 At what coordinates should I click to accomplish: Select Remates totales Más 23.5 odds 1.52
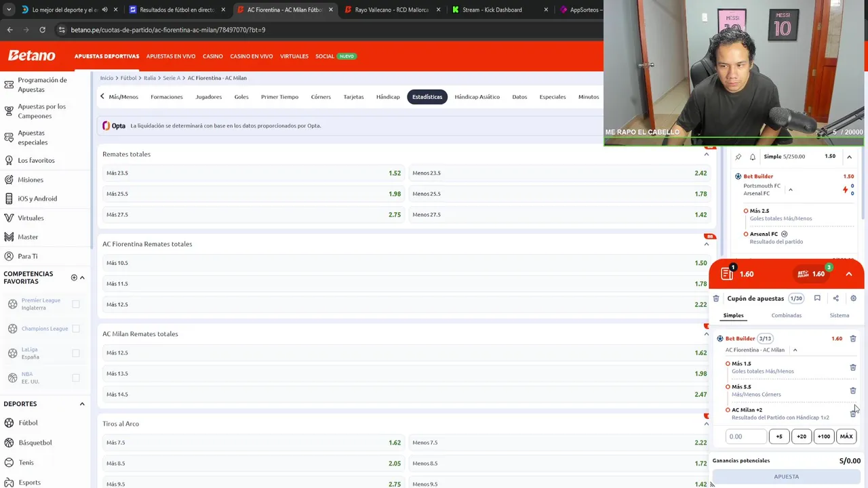click(253, 173)
